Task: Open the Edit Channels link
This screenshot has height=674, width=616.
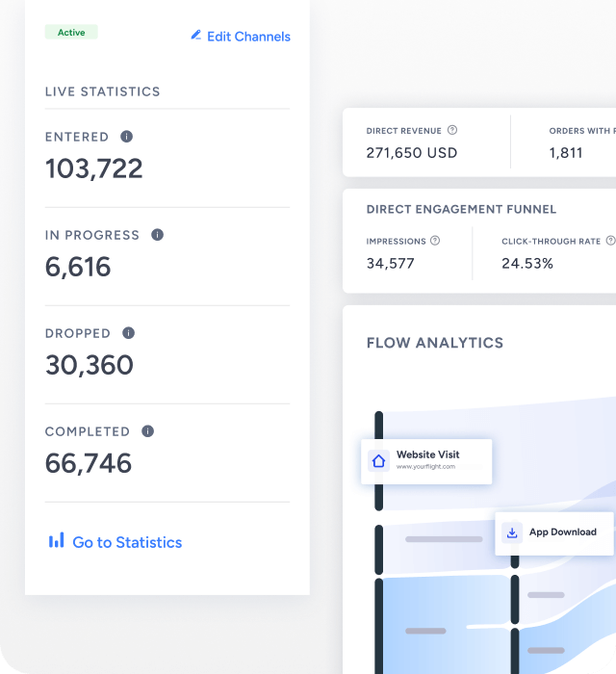Action: tap(248, 37)
